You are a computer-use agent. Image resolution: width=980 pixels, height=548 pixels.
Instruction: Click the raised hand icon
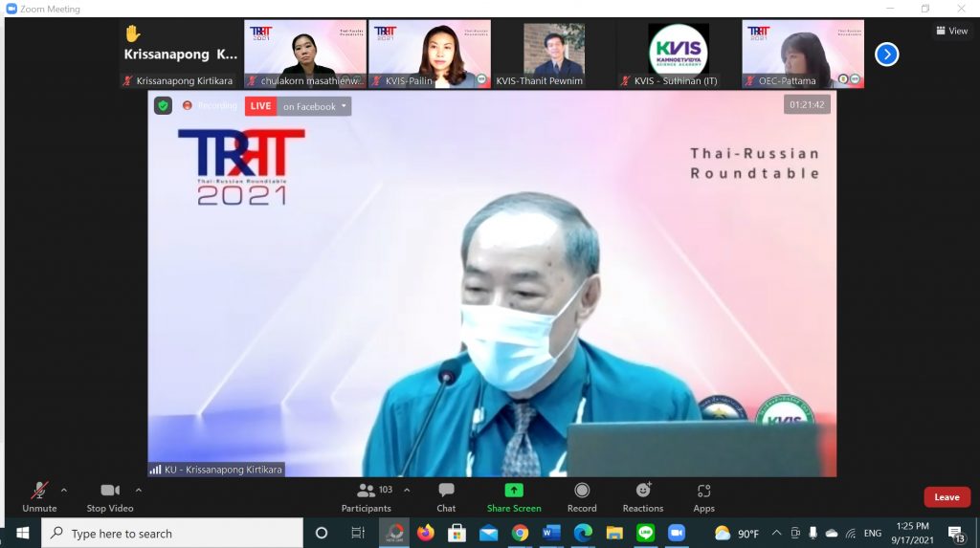132,33
